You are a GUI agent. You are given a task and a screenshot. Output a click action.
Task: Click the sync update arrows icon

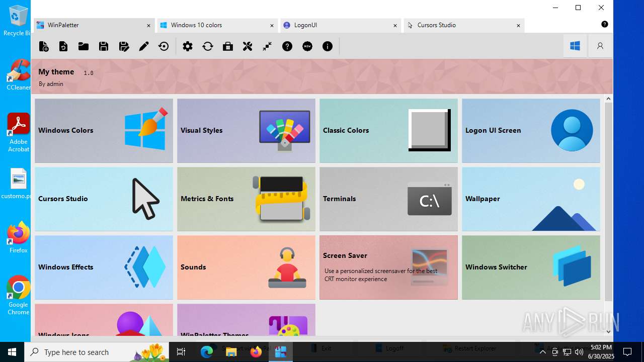click(x=208, y=46)
